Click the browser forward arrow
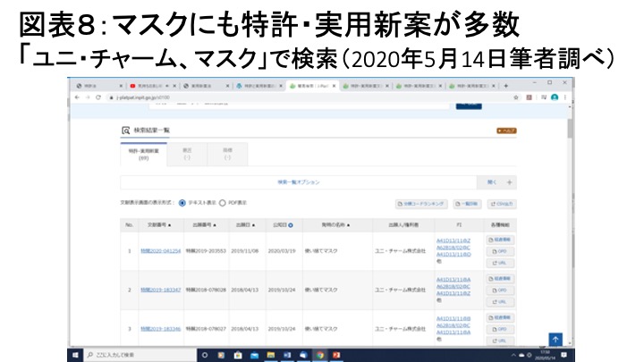Image resolution: width=644 pixels, height=362 pixels. tap(88, 97)
